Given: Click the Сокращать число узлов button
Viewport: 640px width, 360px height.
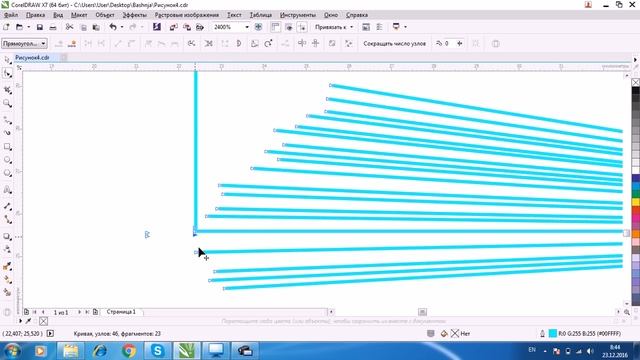Looking at the screenshot, I should coord(395,43).
